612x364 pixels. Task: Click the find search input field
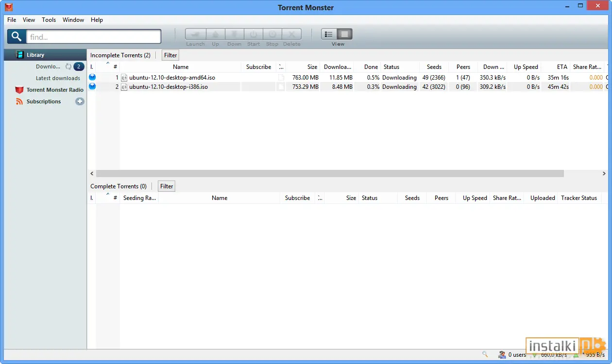tap(94, 36)
